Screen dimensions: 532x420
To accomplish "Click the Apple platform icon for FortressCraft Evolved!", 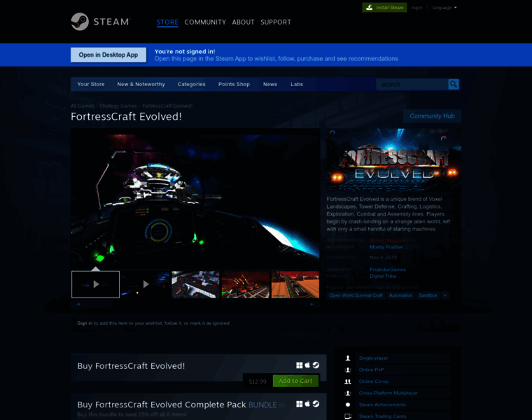I will pyautogui.click(x=307, y=365).
